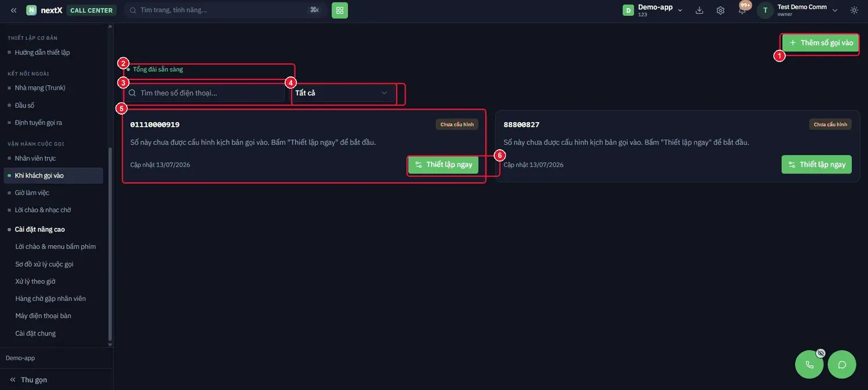Switch theme with the sun icon
This screenshot has height=390, width=868.
[854, 10]
